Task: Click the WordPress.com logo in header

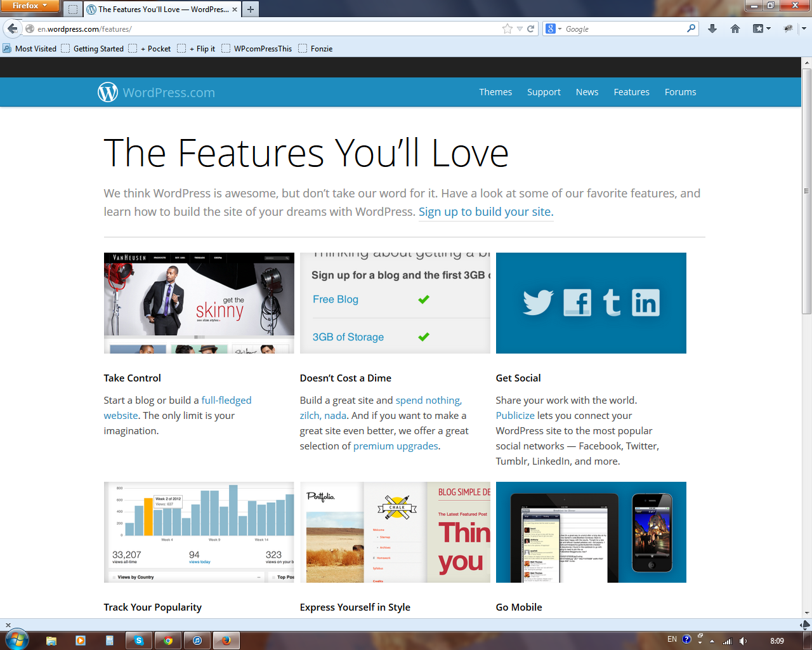Action: coord(156,93)
